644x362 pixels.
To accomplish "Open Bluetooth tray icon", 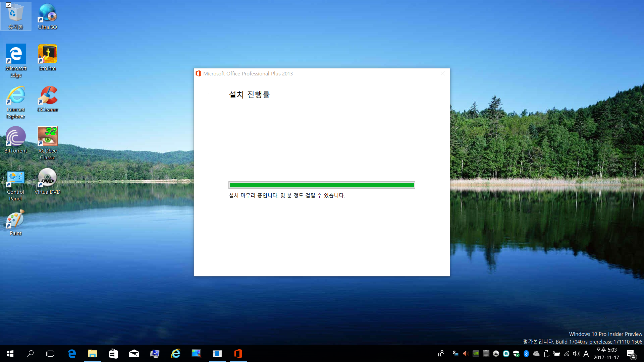I will tap(526, 354).
